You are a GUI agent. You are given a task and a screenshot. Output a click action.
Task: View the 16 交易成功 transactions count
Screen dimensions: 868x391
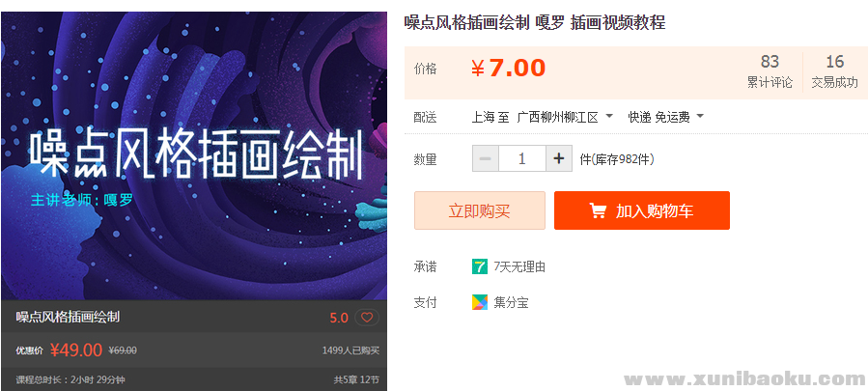coord(834,71)
